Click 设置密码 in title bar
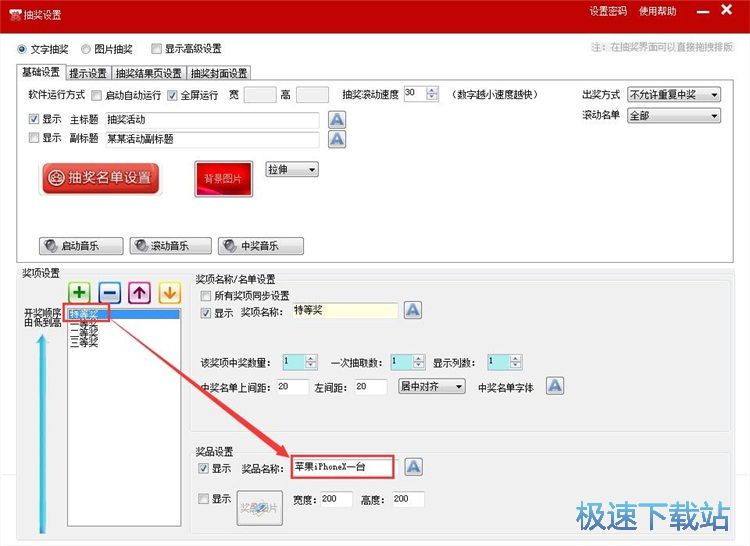The image size is (750, 546). click(x=608, y=11)
